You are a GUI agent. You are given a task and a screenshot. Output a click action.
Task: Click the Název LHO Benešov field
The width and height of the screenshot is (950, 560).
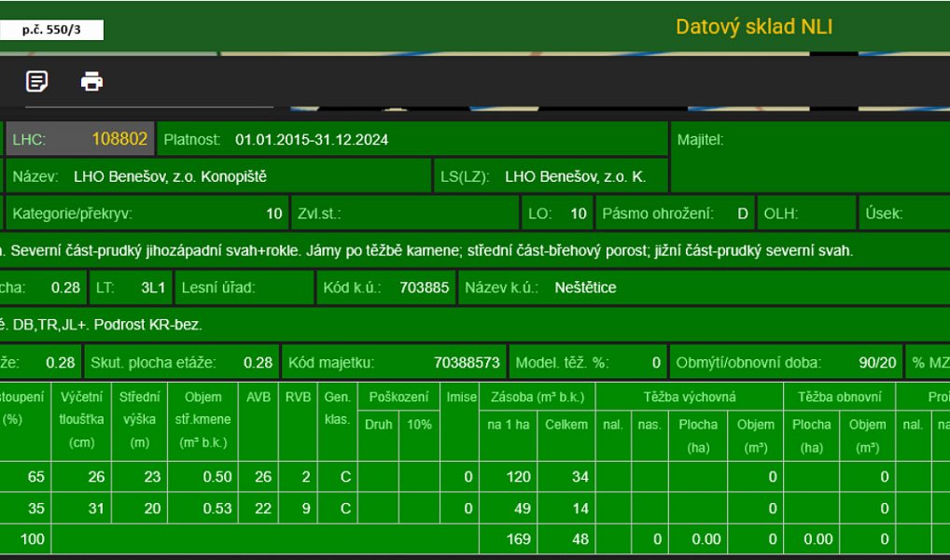[218, 176]
